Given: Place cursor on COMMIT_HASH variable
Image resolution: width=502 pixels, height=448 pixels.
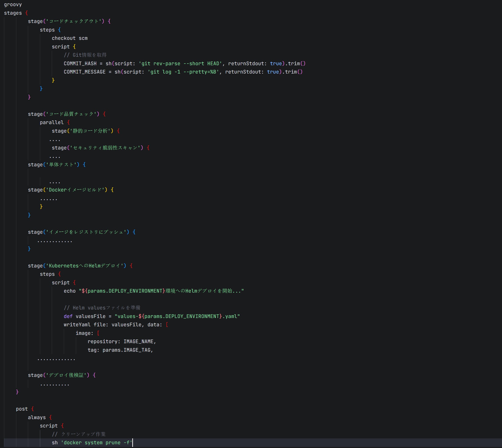Looking at the screenshot, I should [80, 63].
